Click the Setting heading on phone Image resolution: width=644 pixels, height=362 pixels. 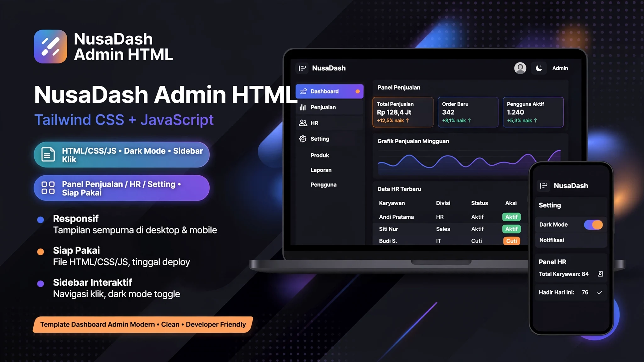coord(550,205)
